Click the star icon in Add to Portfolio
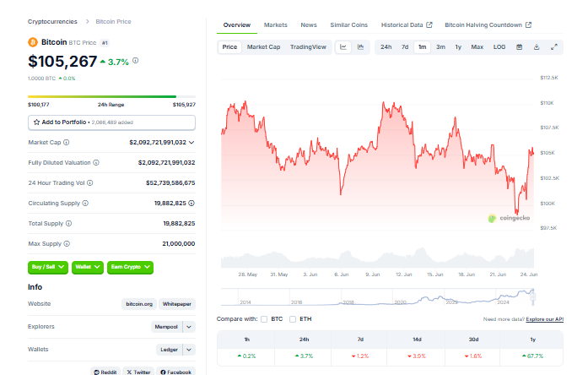The height and width of the screenshot is (375, 588). pos(37,122)
